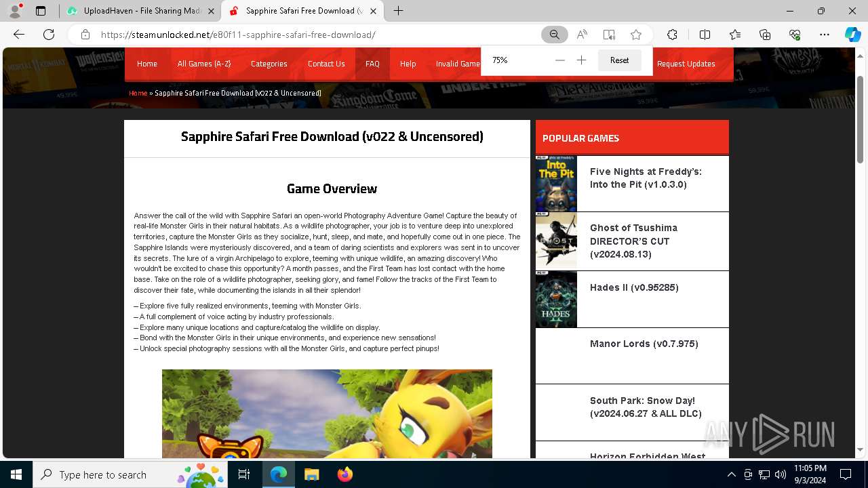Click Into The Pit game thumbnail
Image resolution: width=868 pixels, height=488 pixels.
pyautogui.click(x=556, y=184)
